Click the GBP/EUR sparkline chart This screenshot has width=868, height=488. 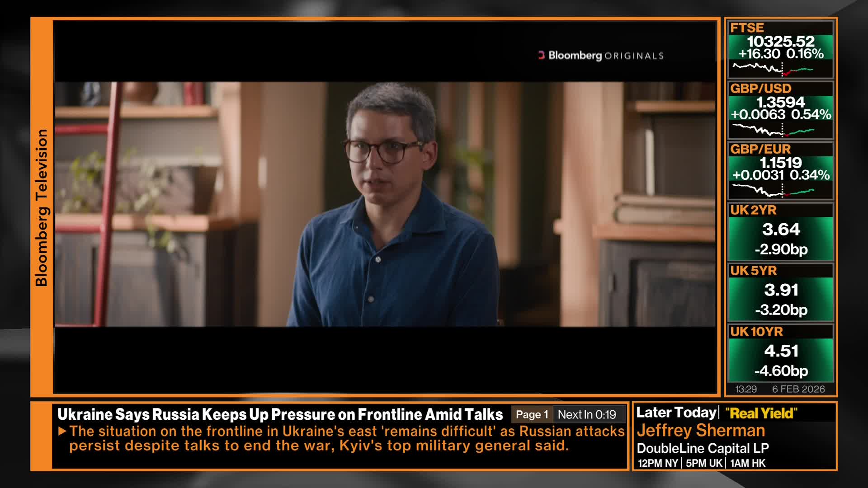773,191
